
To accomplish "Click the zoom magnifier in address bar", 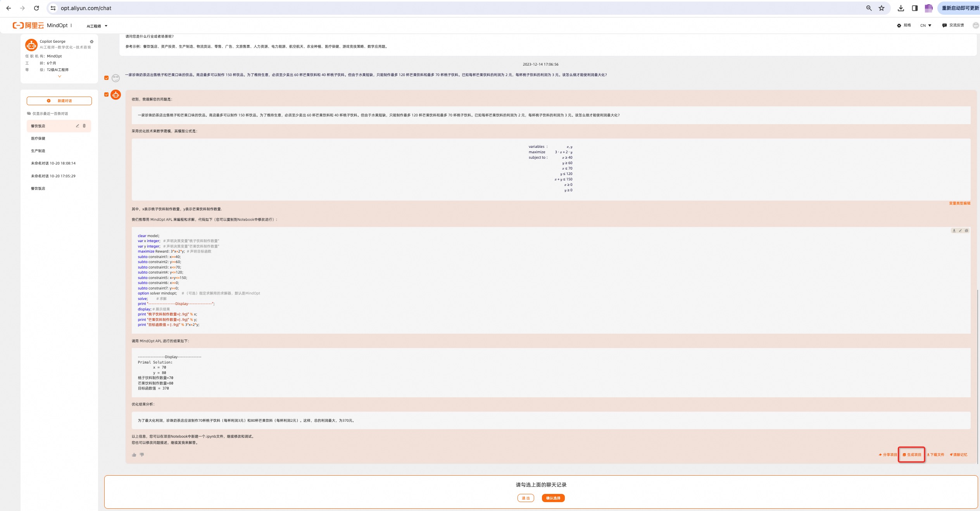I will coord(869,8).
